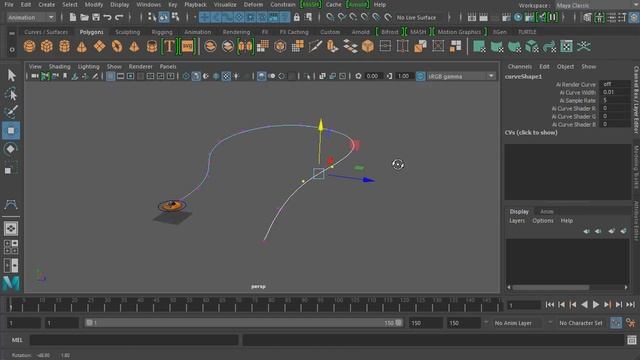Image resolution: width=640 pixels, height=360 pixels.
Task: Create a polygon sphere from the shelf
Action: (29, 47)
